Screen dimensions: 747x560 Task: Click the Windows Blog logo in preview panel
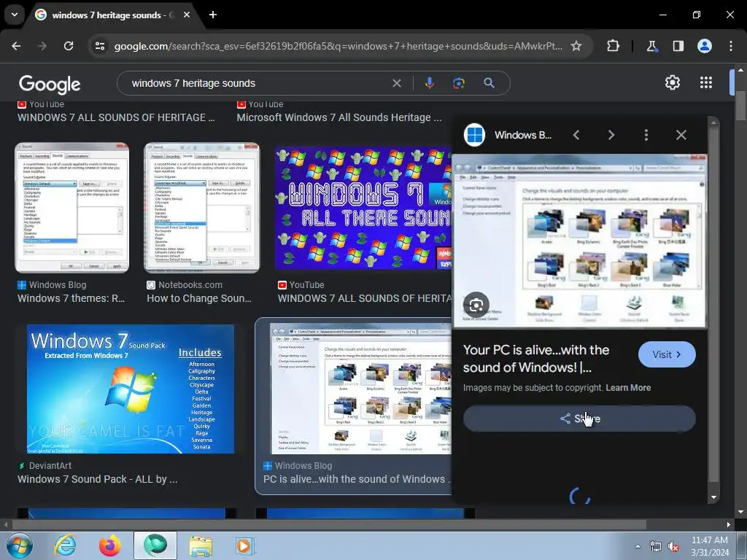coord(474,135)
